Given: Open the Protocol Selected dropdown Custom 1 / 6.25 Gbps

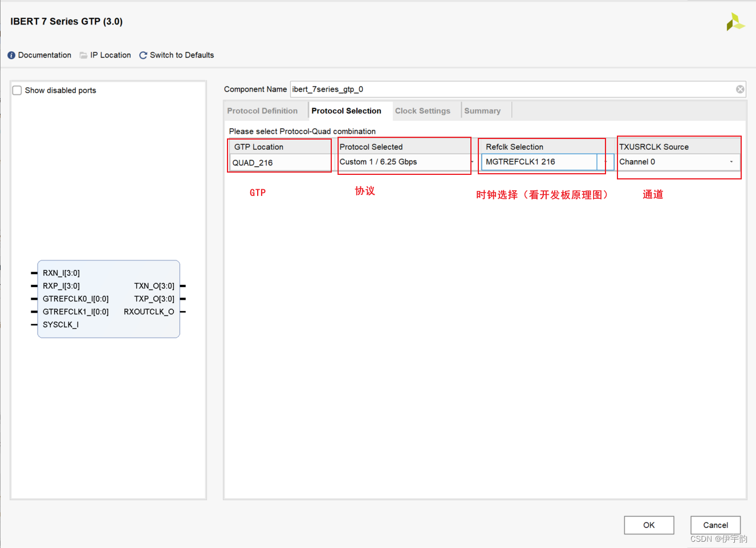Looking at the screenshot, I should click(406, 162).
